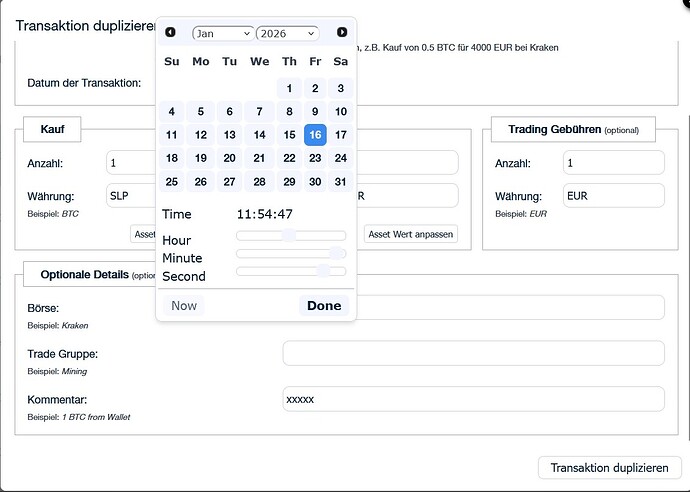Select January 16 in the calendar
Viewport: 690px width, 492px height.
tap(315, 135)
